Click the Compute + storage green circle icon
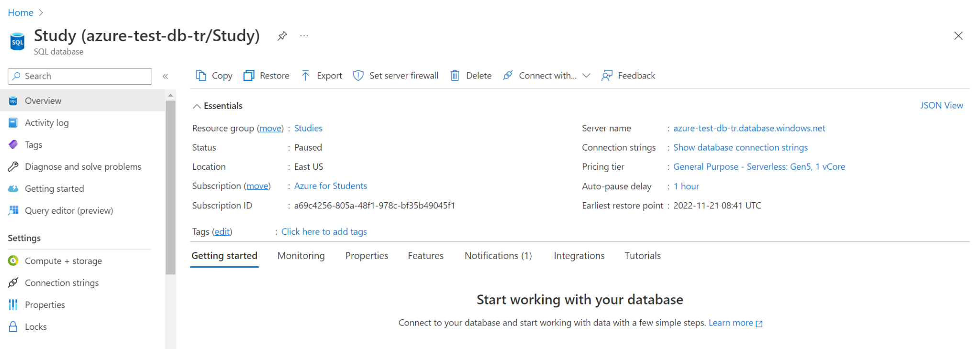 13,261
